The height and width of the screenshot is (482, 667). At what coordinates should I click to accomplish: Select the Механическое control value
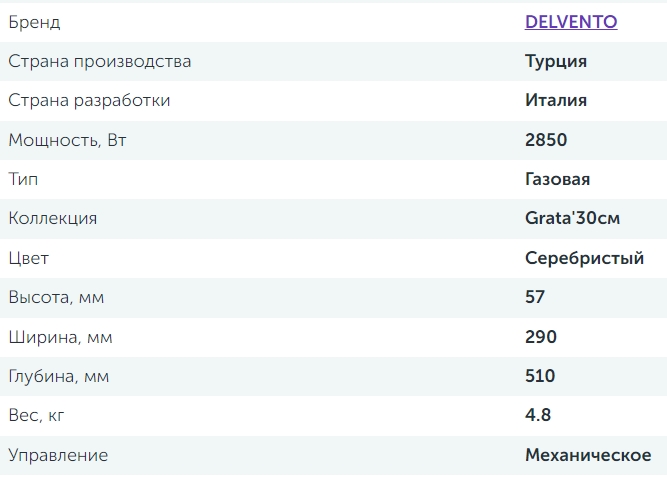(589, 455)
